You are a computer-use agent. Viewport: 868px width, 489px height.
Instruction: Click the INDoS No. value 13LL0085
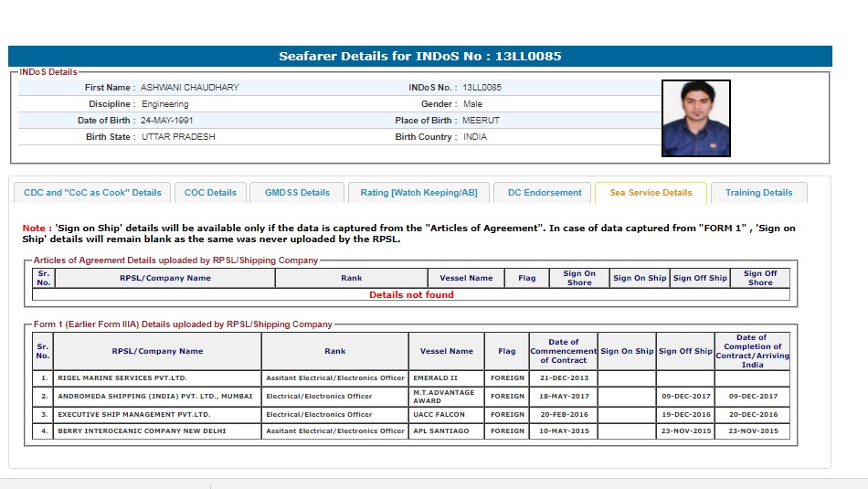click(482, 88)
